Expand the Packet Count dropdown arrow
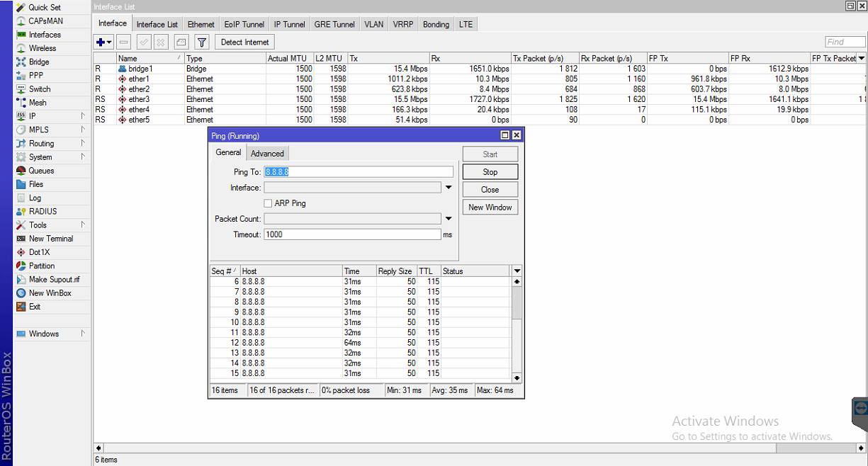The image size is (868, 466). [449, 219]
